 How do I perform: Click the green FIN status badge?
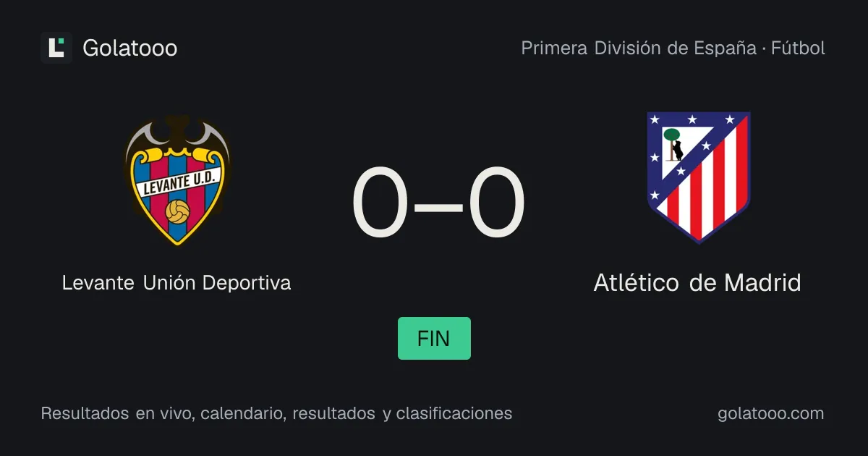(434, 338)
